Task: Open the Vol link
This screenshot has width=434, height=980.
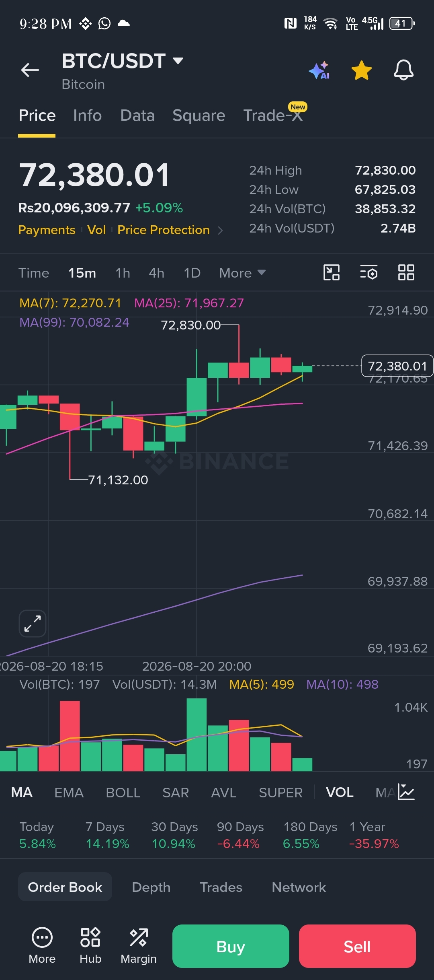Action: [x=96, y=230]
